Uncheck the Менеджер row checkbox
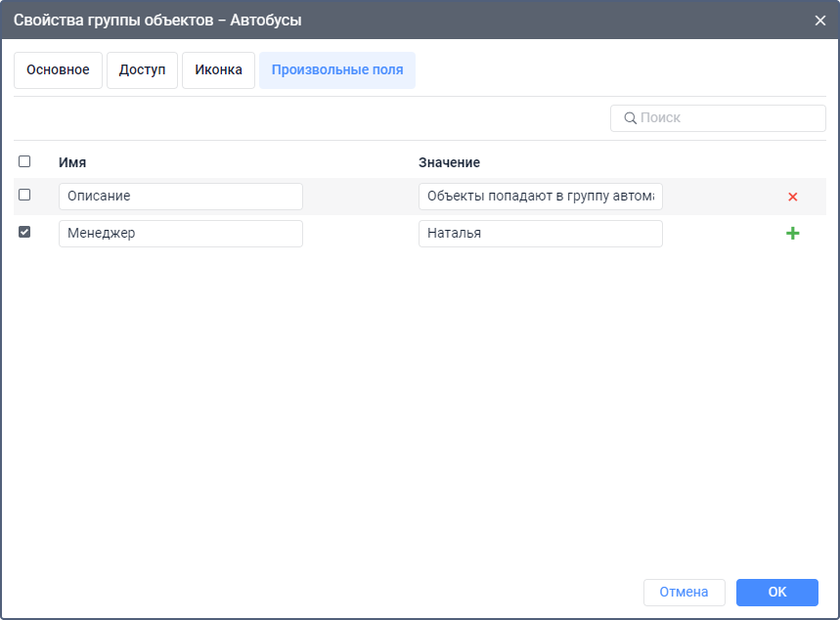 coord(24,232)
